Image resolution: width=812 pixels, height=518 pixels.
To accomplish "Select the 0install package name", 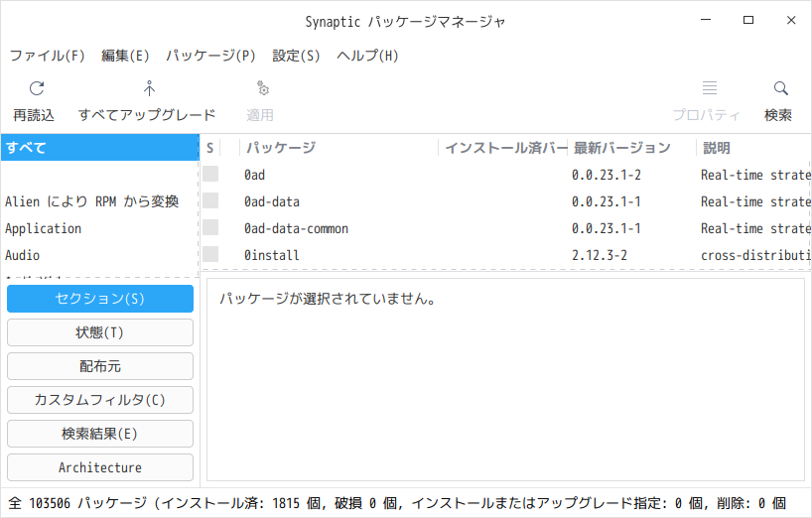I will pyautogui.click(x=272, y=256).
